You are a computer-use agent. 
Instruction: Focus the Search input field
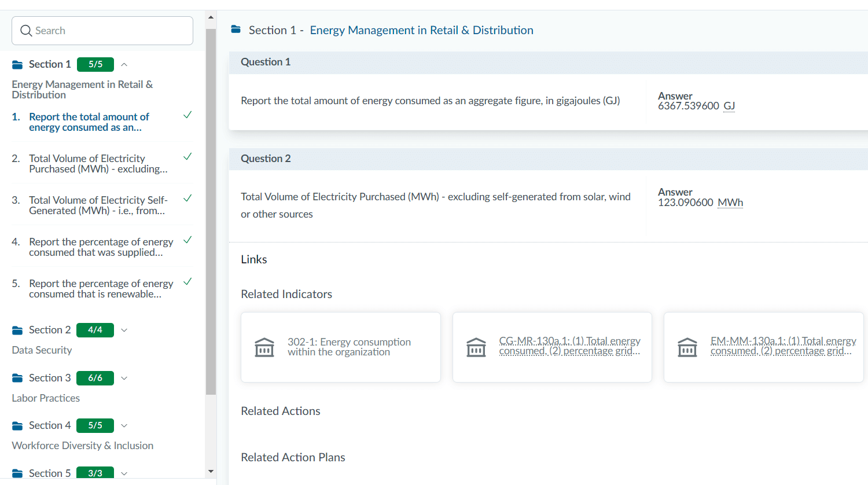tap(102, 31)
